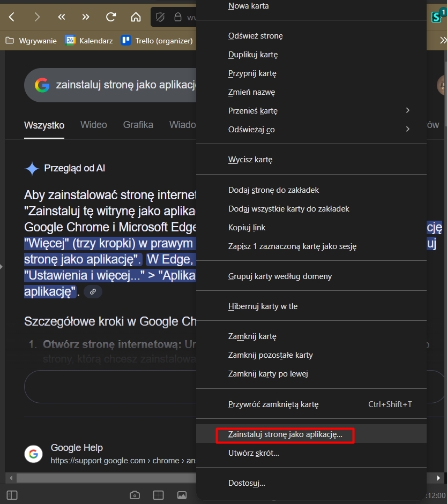Viewport: 447px width, 504px height.
Task: Click the Fast Forward double-arrow button
Action: tap(86, 17)
